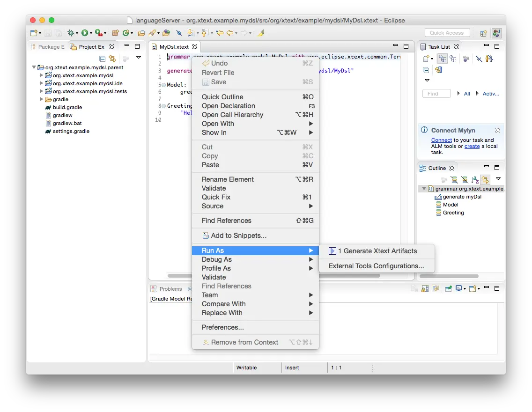The height and width of the screenshot is (412, 532).
Task: Open Outline view menu triangle
Action: click(498, 178)
